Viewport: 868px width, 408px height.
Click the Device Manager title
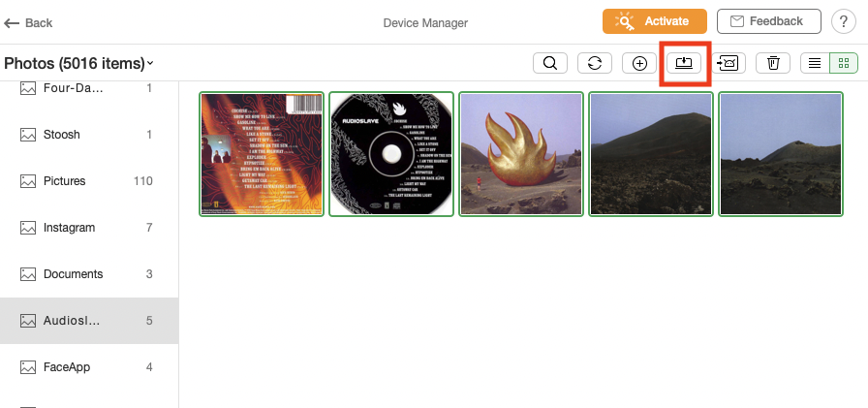pyautogui.click(x=425, y=23)
